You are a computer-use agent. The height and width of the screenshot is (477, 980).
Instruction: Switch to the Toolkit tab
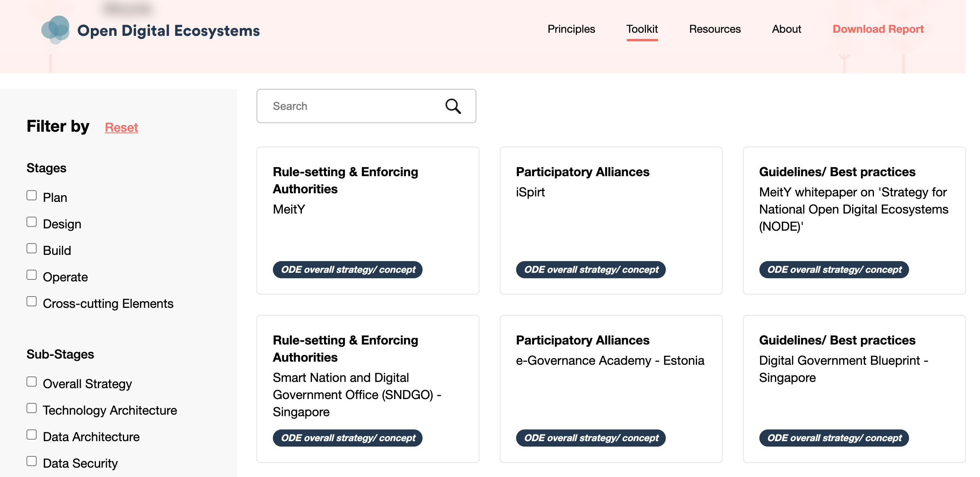point(642,29)
